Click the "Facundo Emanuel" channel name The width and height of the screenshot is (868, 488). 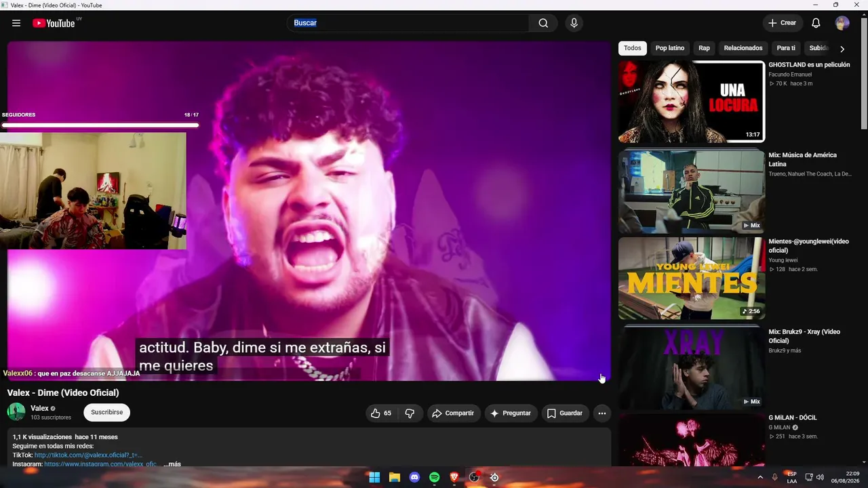point(790,75)
